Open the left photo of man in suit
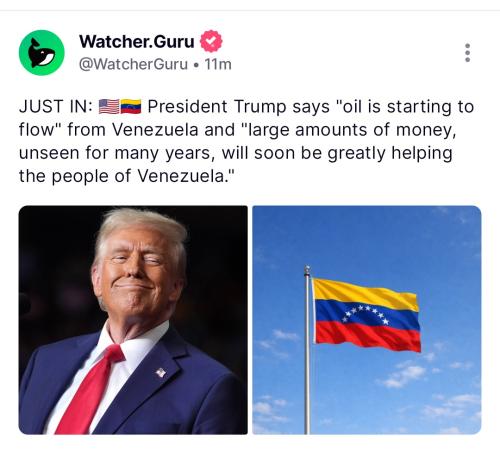 133,320
